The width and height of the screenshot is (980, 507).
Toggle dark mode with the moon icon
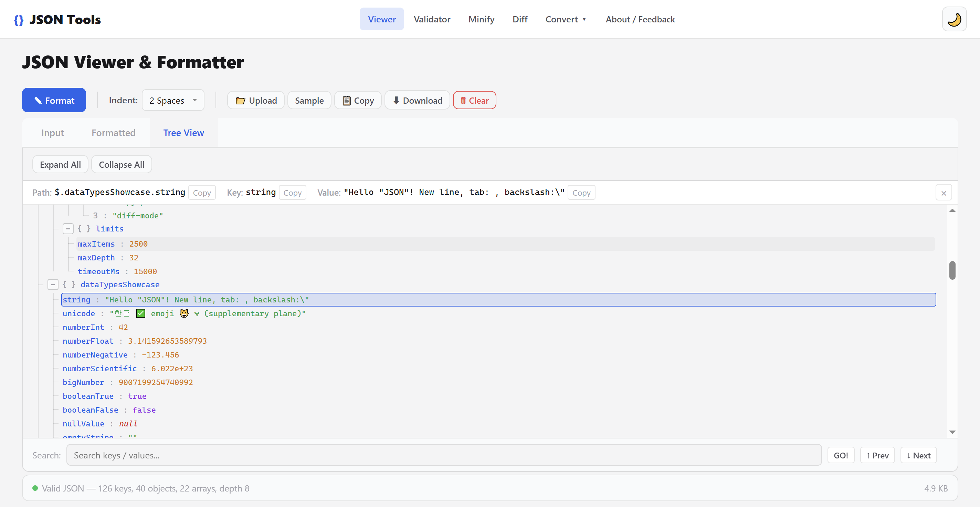[x=954, y=19]
